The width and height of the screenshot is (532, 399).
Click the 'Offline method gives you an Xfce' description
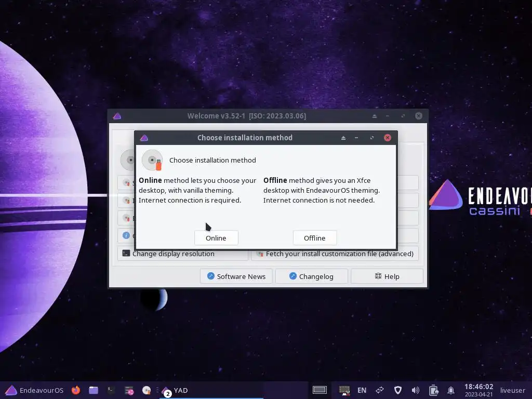tap(321, 190)
